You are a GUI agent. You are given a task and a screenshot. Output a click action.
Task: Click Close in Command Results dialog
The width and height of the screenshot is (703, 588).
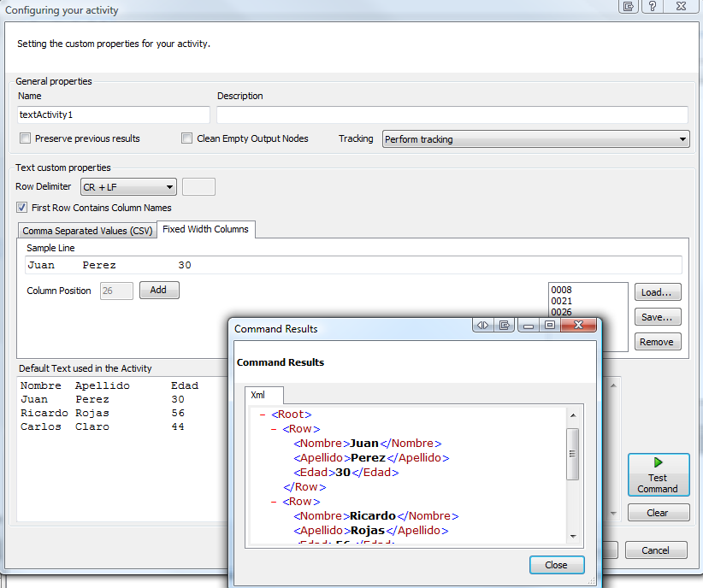coord(557,565)
